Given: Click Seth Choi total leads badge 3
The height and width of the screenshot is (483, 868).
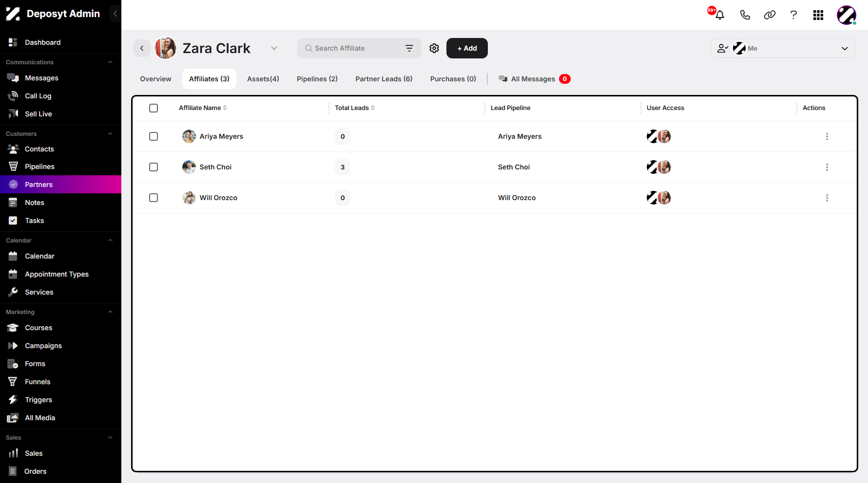Looking at the screenshot, I should point(343,167).
